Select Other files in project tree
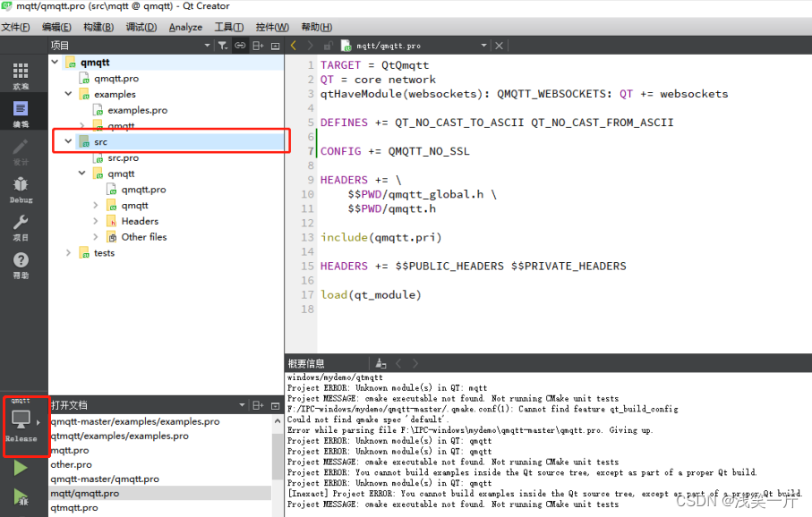Viewport: 812px width, 517px height. (144, 237)
